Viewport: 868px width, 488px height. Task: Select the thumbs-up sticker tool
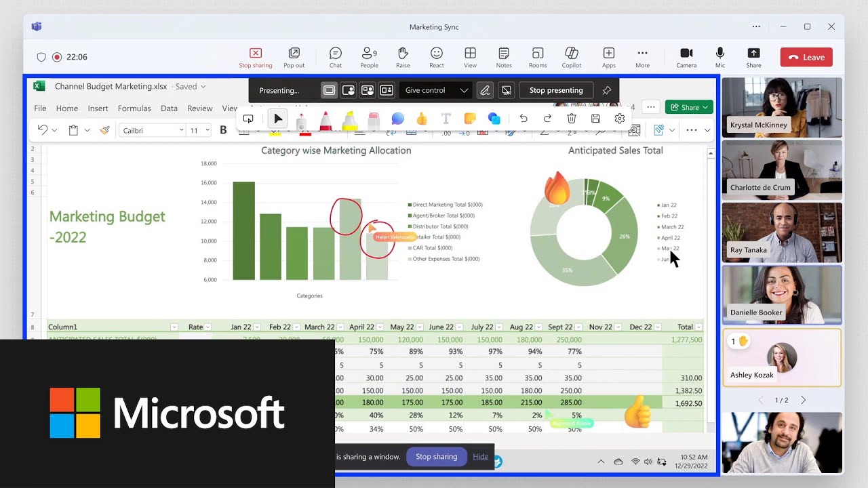[422, 119]
